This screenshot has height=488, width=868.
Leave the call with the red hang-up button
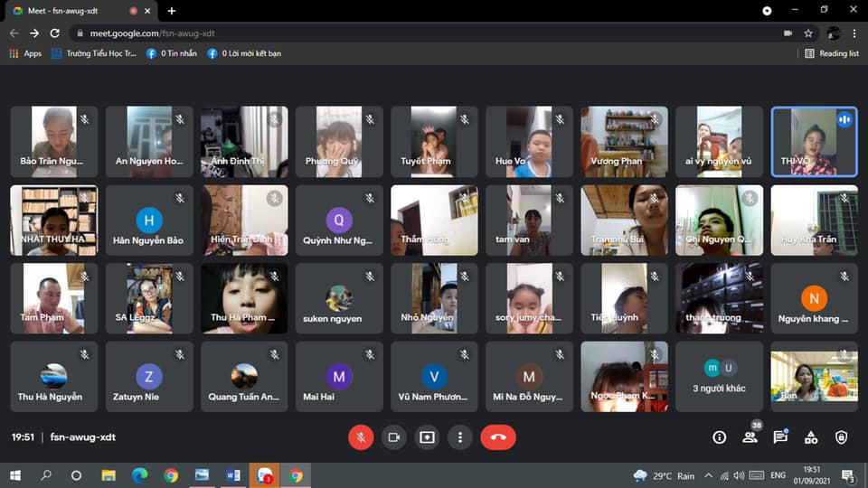pos(498,437)
